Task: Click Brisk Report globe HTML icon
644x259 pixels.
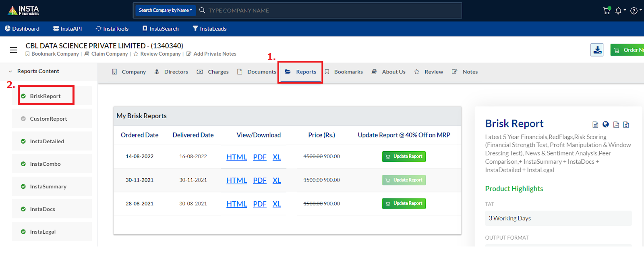Action: point(606,125)
